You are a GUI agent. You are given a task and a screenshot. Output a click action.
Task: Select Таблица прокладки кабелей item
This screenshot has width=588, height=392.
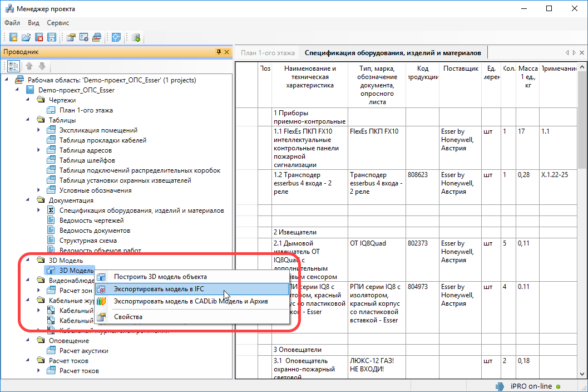coord(103,140)
